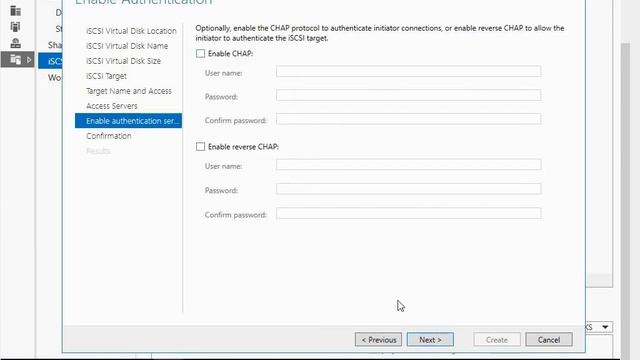This screenshot has width=640, height=360.
Task: Focus the CHAP User name field
Action: click(x=409, y=71)
